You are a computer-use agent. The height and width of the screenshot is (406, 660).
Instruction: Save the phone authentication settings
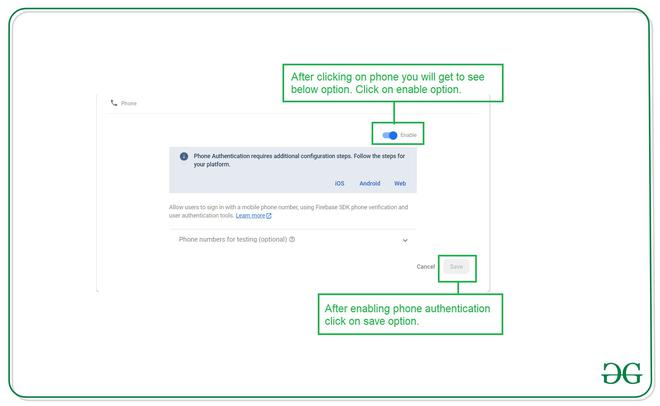pyautogui.click(x=456, y=267)
